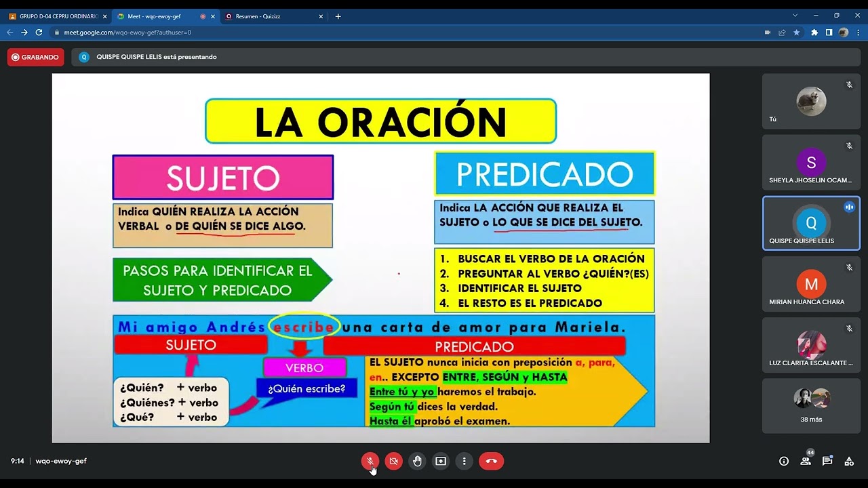Click muted mic icon on SHEYLA tile

point(849,146)
